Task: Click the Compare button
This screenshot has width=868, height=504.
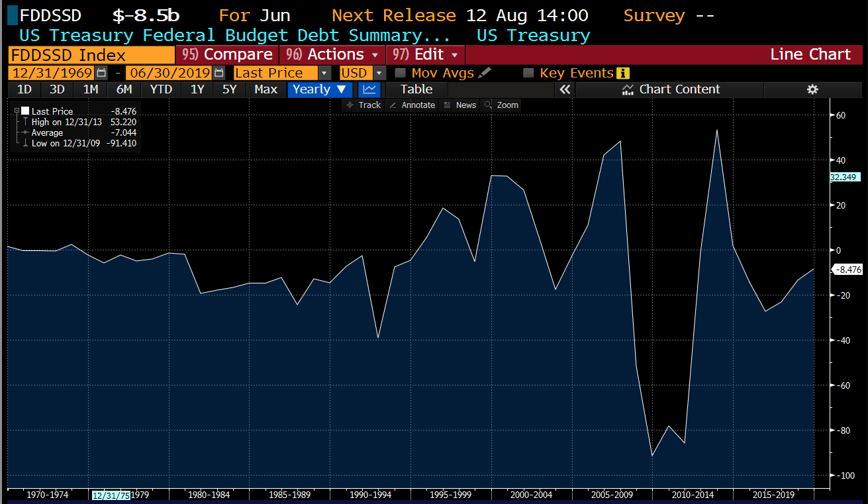Action: click(x=227, y=54)
